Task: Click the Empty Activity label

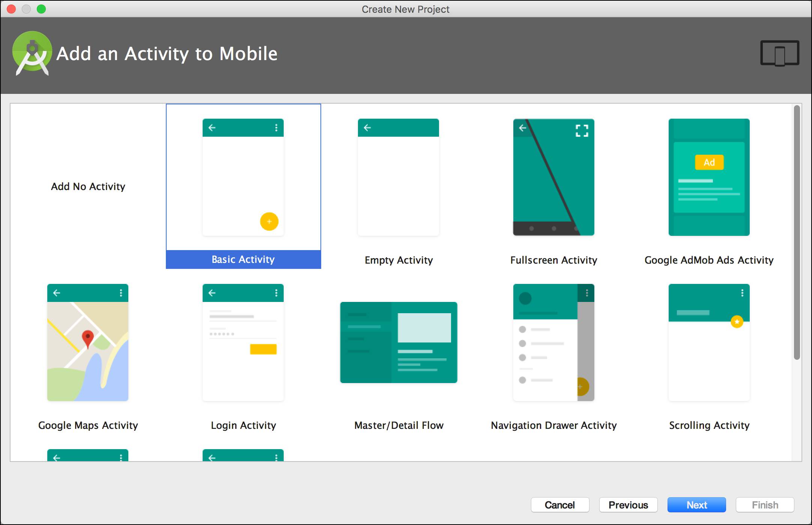Action: [398, 260]
